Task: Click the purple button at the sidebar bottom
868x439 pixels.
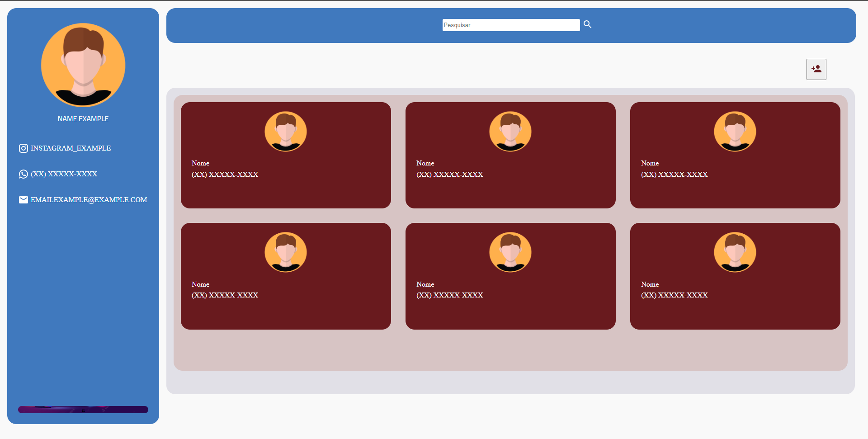Action: (x=83, y=410)
